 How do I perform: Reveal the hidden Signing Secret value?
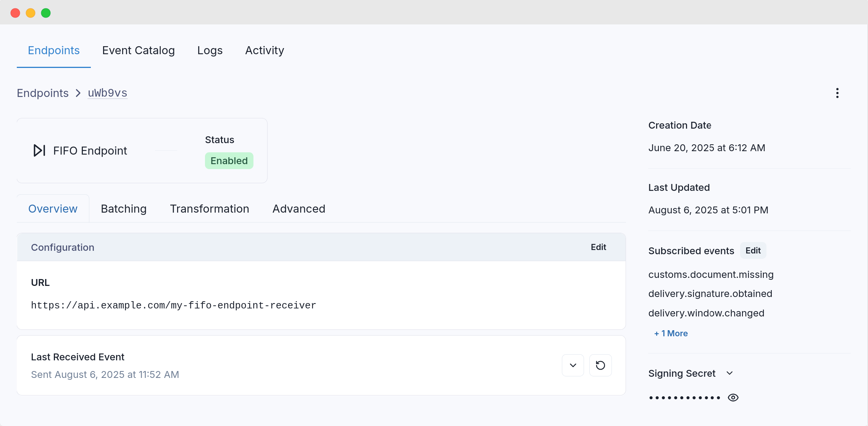(733, 397)
